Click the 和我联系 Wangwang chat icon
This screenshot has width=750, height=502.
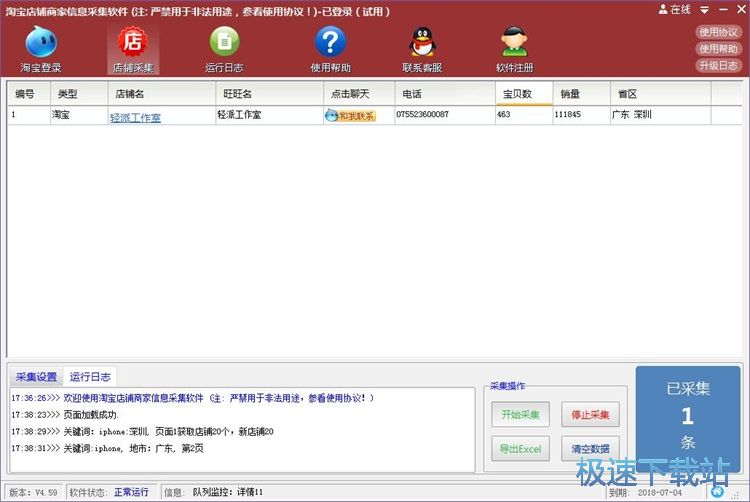350,115
